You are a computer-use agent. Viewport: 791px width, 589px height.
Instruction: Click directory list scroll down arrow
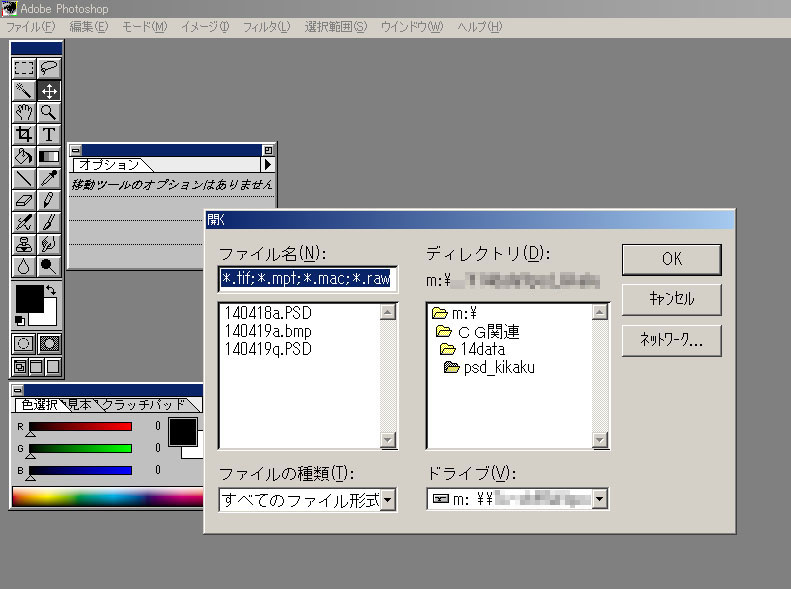pyautogui.click(x=599, y=440)
